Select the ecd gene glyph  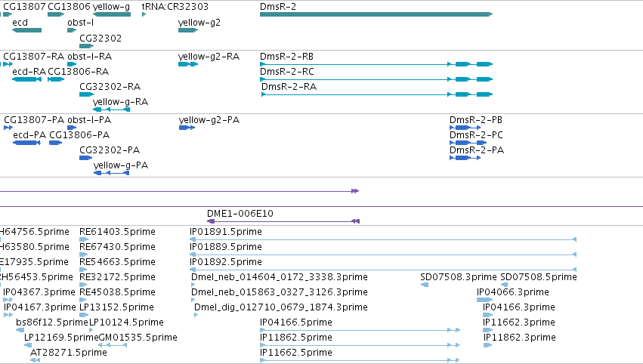[27, 30]
